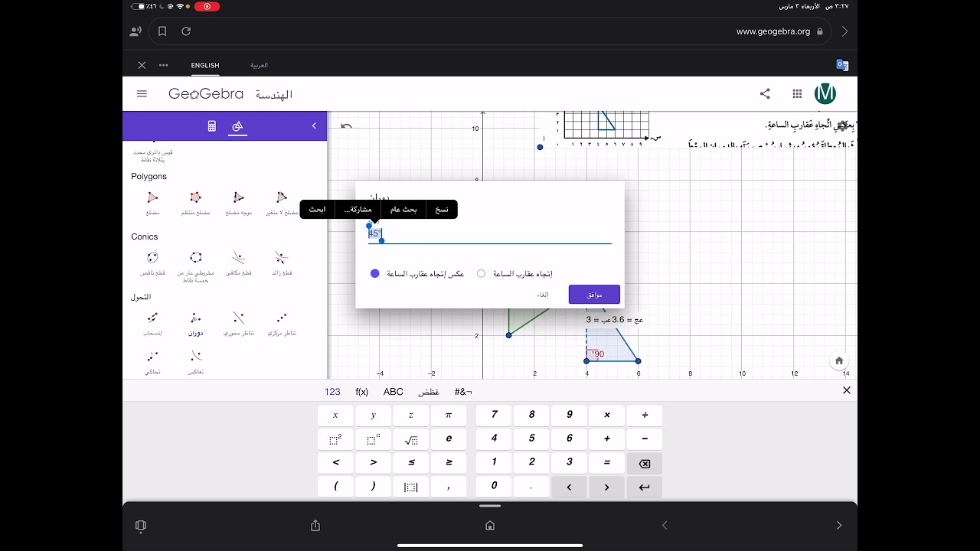This screenshot has height=551, width=980.
Task: Tap بحث عام in the text popup
Action: [x=403, y=209]
